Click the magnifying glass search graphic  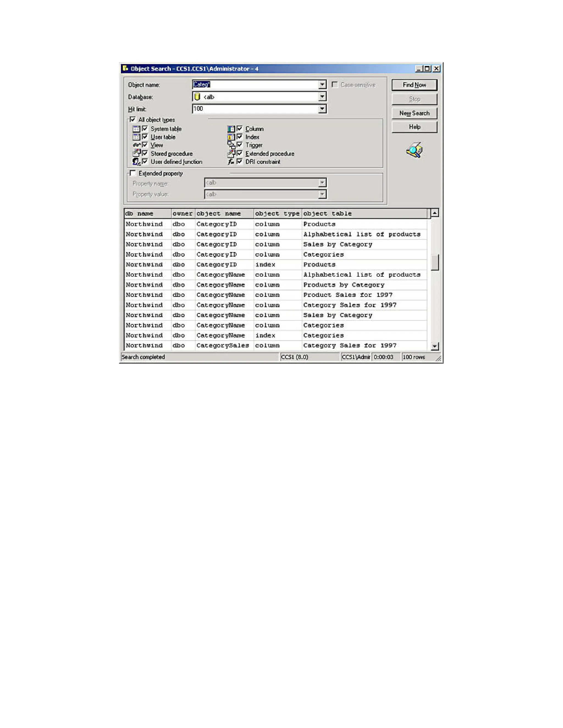414,150
